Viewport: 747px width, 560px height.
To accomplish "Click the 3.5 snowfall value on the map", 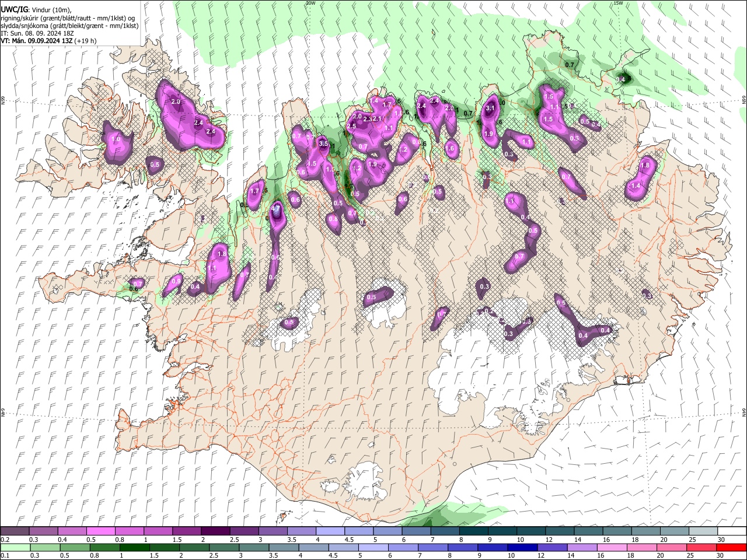I will click(324, 143).
